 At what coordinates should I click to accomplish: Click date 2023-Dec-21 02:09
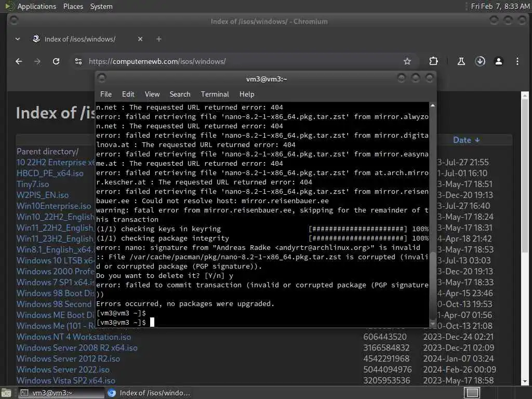(458, 348)
